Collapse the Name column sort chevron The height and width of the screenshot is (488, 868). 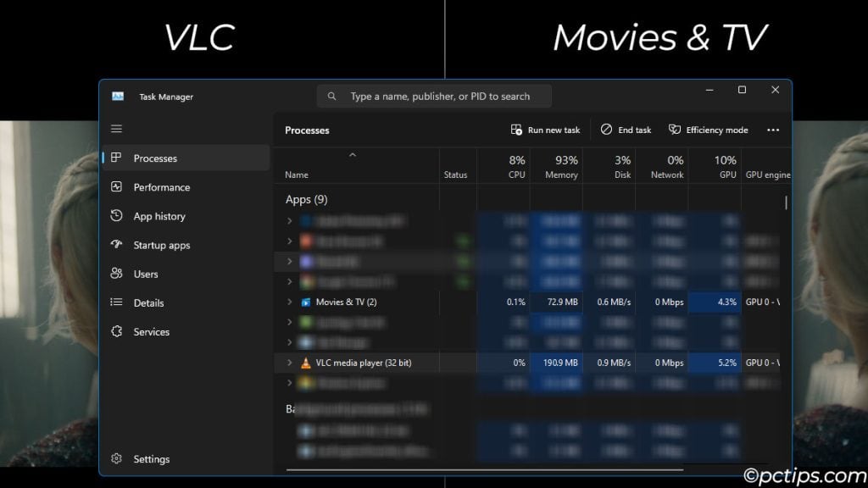[353, 155]
